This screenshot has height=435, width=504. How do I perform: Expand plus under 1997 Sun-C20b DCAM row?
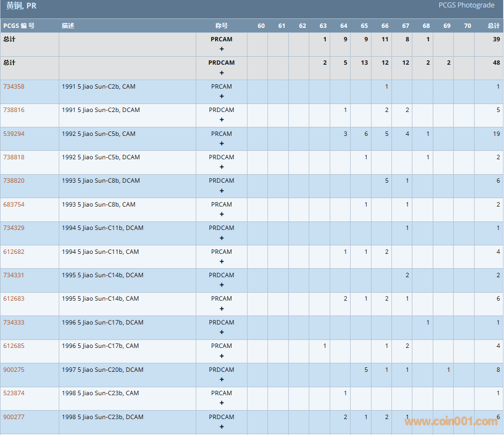[x=222, y=380]
